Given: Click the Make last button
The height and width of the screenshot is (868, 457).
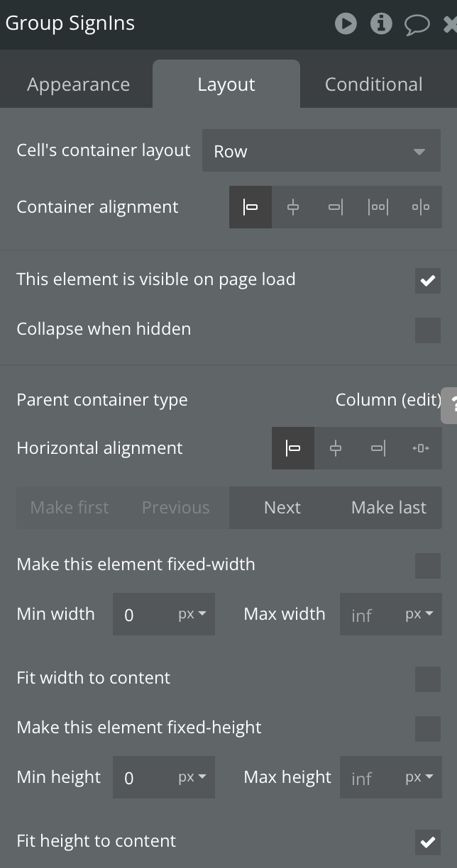Looking at the screenshot, I should (388, 508).
